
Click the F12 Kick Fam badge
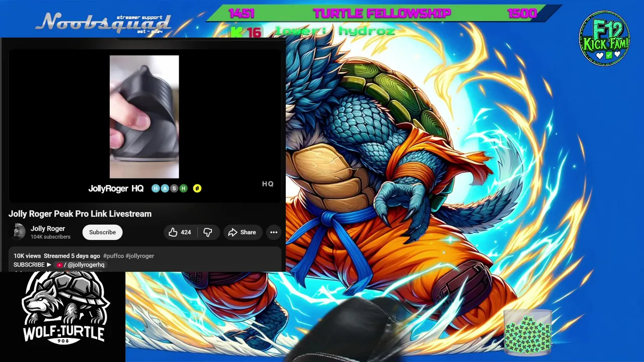605,38
